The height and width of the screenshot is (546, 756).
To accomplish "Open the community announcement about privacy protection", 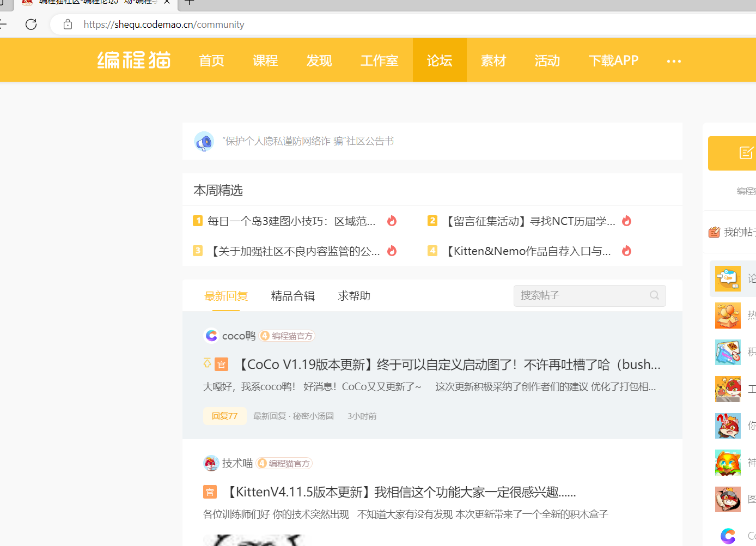I will coord(308,141).
